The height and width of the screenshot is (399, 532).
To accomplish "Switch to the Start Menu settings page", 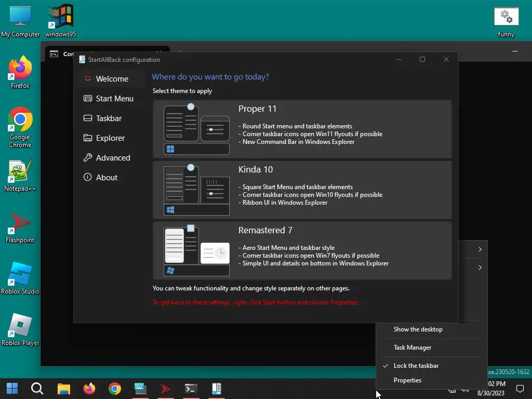I will point(112,98).
